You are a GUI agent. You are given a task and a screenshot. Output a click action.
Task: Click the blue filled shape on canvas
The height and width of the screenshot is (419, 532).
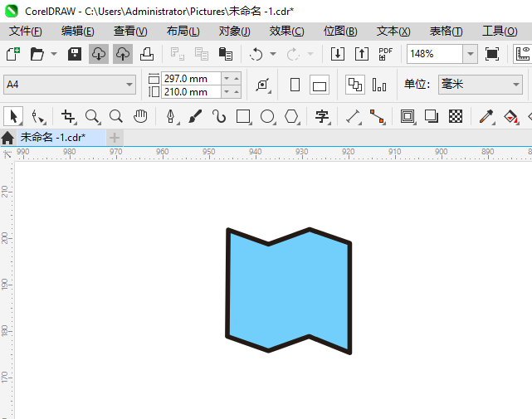tap(288, 291)
